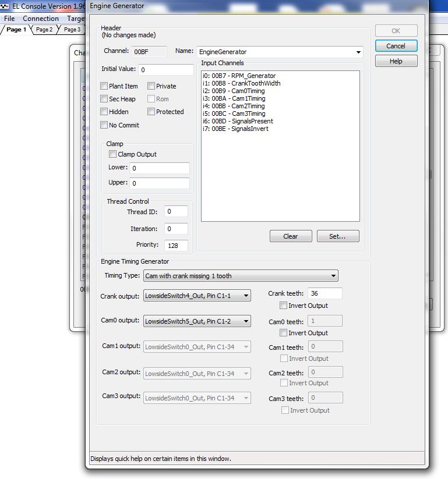Image resolution: width=448 pixels, height=479 pixels.
Task: Open the File menu
Action: [x=9, y=19]
